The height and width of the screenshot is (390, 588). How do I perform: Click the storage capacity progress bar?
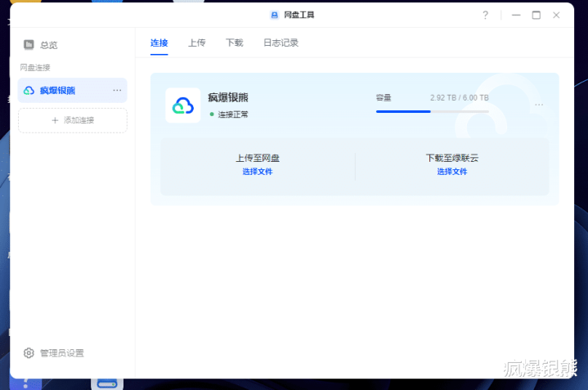432,111
